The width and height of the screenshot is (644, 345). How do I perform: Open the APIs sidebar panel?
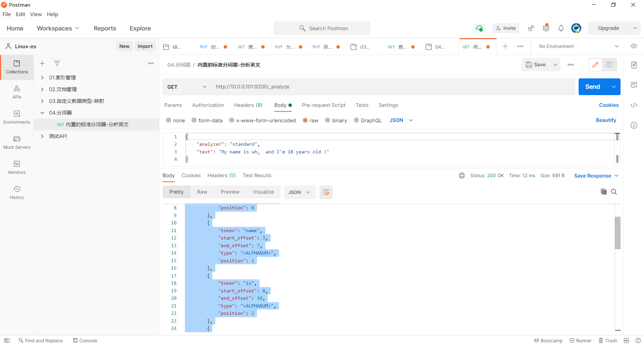[x=17, y=92]
